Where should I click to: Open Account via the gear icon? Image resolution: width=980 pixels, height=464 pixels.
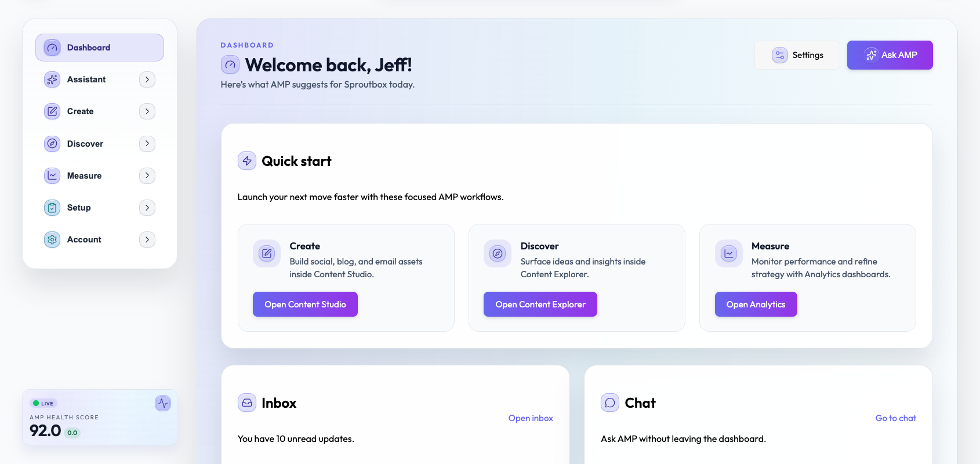pyautogui.click(x=52, y=239)
